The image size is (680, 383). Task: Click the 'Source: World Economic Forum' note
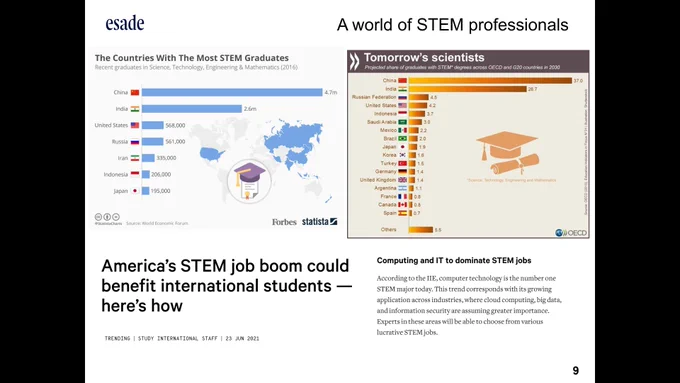[x=157, y=223]
